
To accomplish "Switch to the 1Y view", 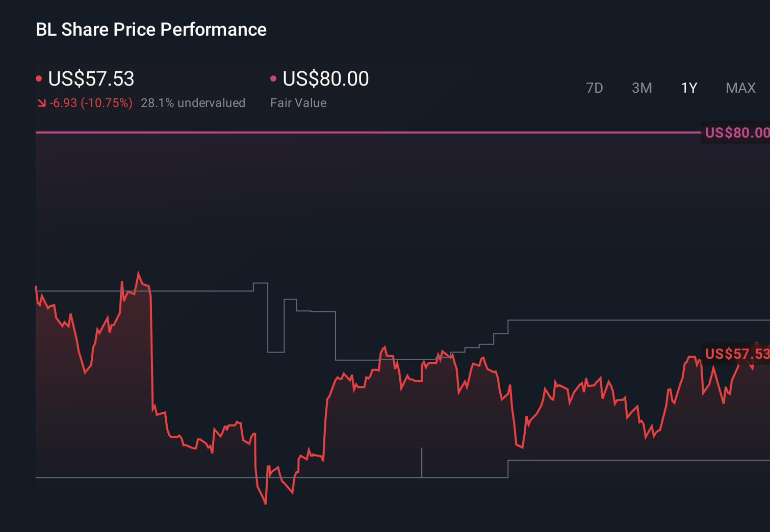I will [x=688, y=88].
